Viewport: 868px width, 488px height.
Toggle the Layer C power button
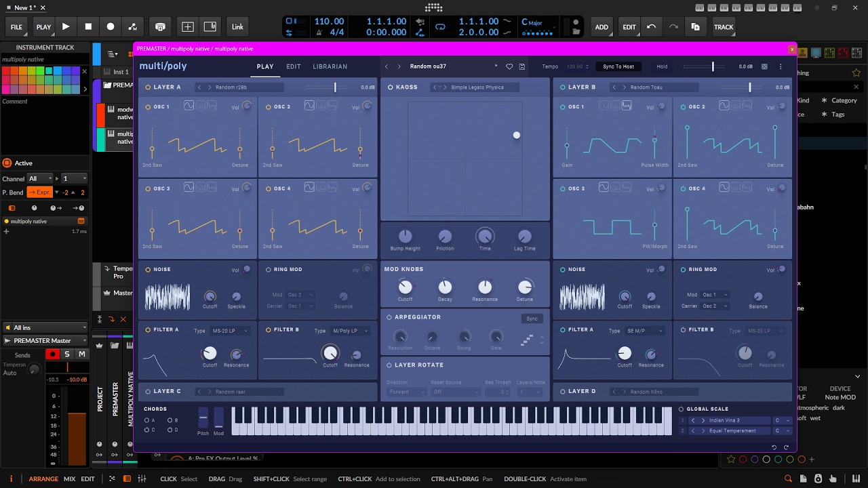pos(148,391)
